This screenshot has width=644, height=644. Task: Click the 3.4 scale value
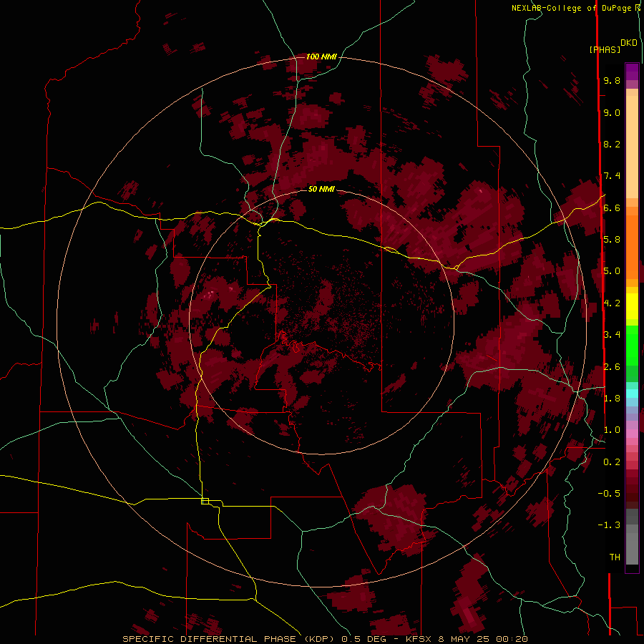(612, 335)
